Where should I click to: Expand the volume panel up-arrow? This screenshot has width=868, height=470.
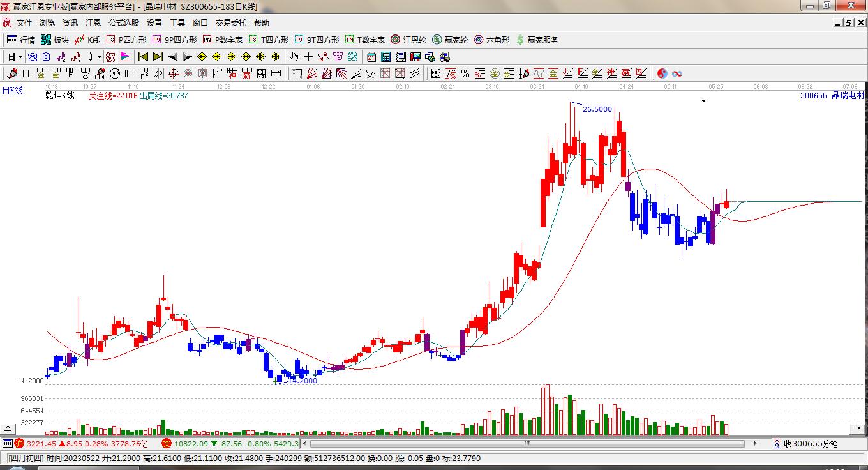click(8, 428)
